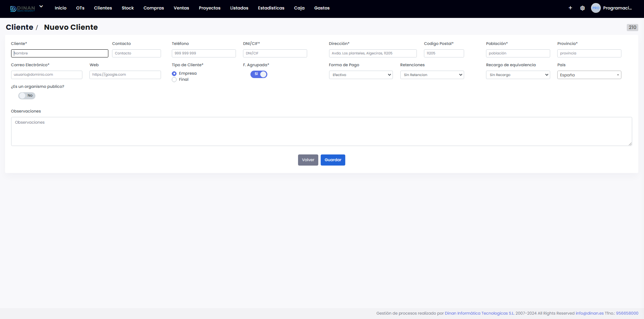Viewport: 644px width, 319px height.
Task: Go to the Estadisticas menu
Action: tap(271, 8)
